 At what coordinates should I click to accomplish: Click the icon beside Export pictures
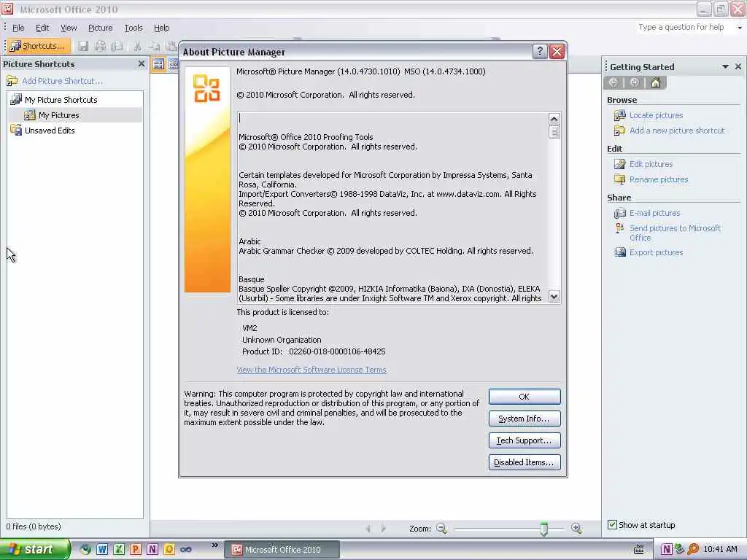[x=620, y=252]
